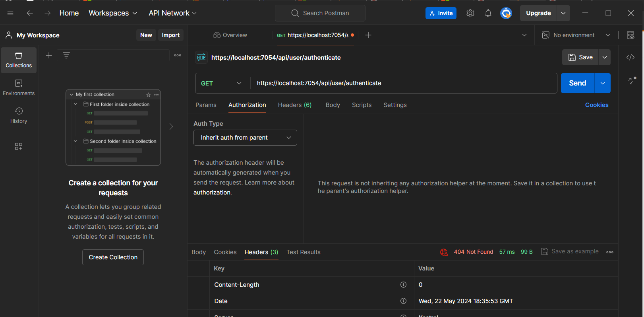This screenshot has height=317, width=644.
Task: Click the filter collections icon
Action: point(66,55)
